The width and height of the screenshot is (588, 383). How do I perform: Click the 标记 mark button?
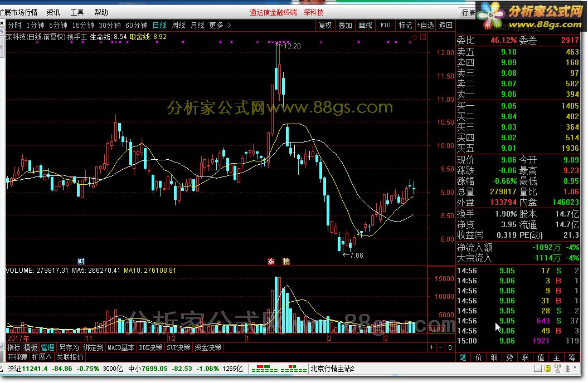pyautogui.click(x=405, y=25)
